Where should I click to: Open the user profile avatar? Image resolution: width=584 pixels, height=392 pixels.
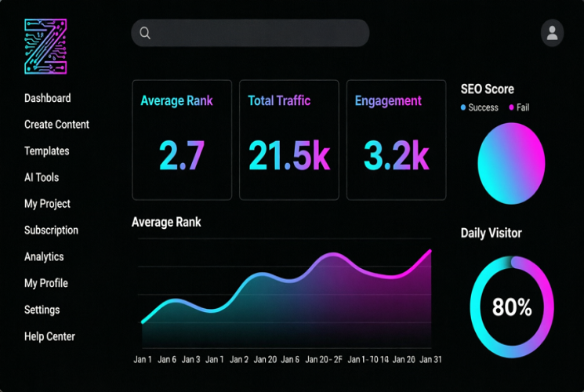[552, 33]
